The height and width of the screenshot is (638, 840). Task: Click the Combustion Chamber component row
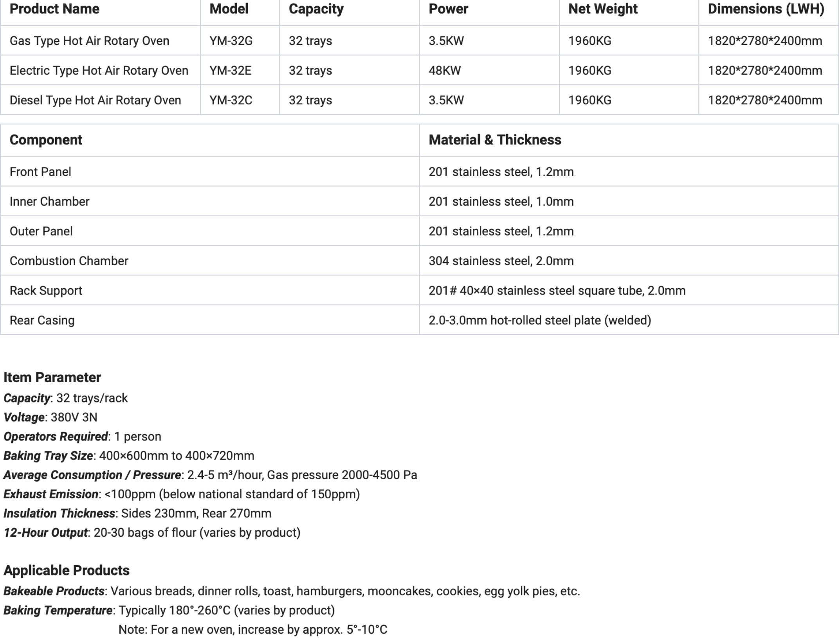(419, 261)
